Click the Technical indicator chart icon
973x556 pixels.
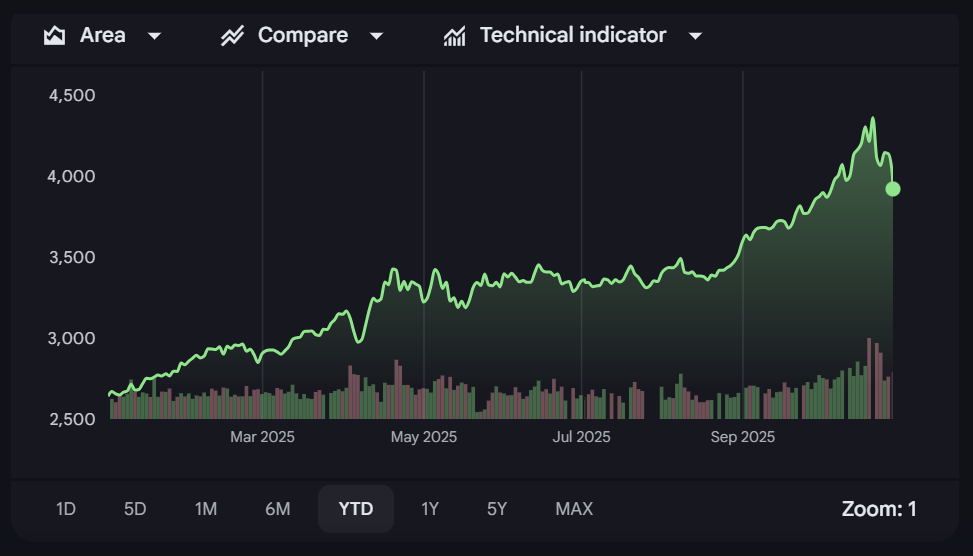(455, 36)
